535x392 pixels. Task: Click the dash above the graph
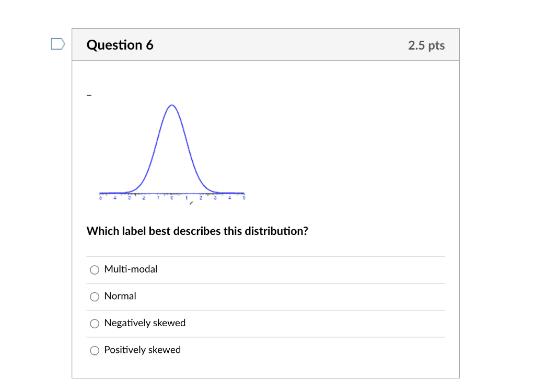89,94
